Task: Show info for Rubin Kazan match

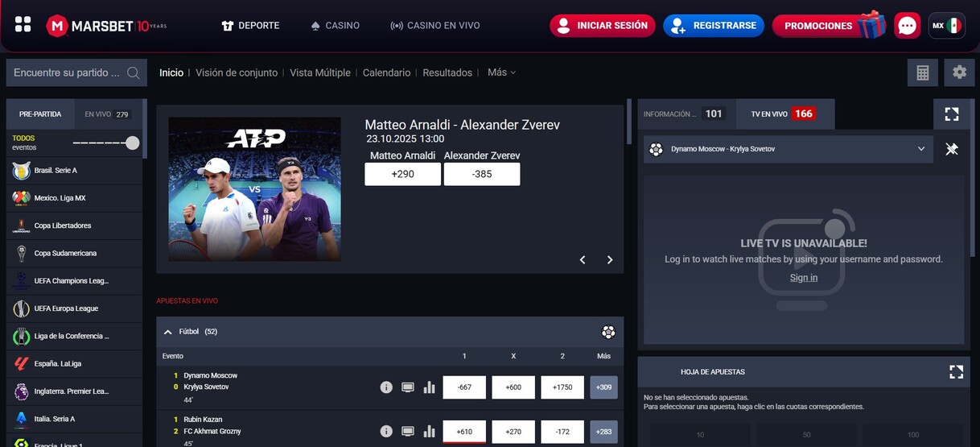Action: tap(386, 432)
